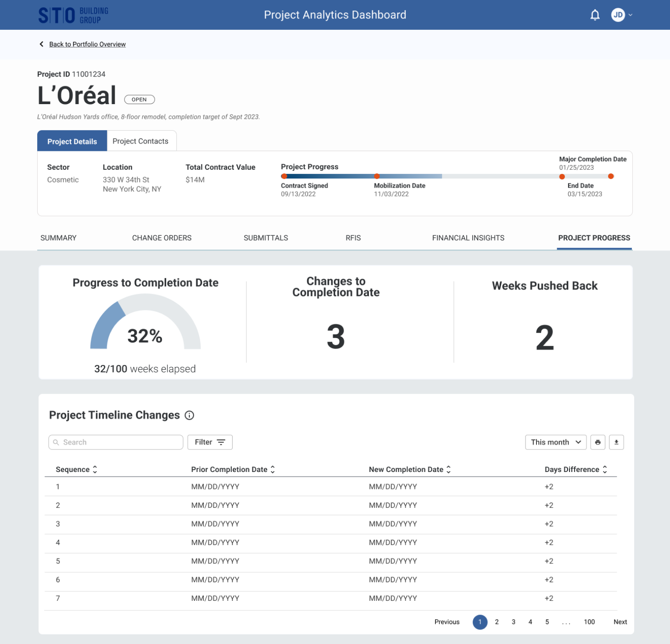Expand the user account menu chevron
This screenshot has height=644, width=670.
click(631, 15)
